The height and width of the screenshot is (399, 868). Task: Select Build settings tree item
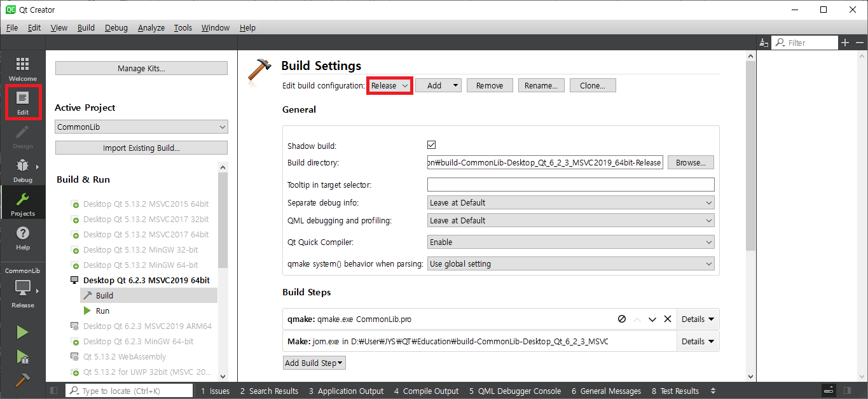(x=149, y=295)
